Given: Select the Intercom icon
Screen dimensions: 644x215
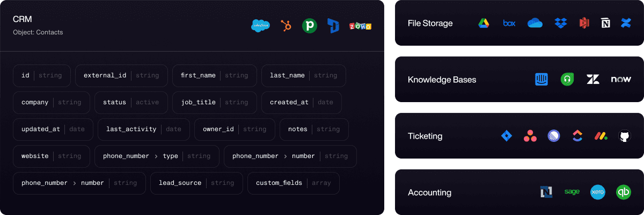Looking at the screenshot, I should point(541,80).
